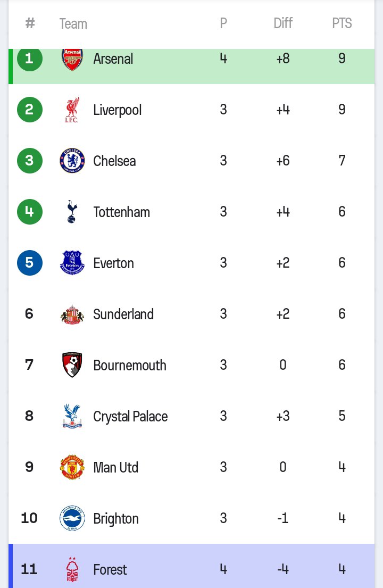The image size is (383, 588).
Task: Click the Nottingham Forest tree crest
Action: 72,569
